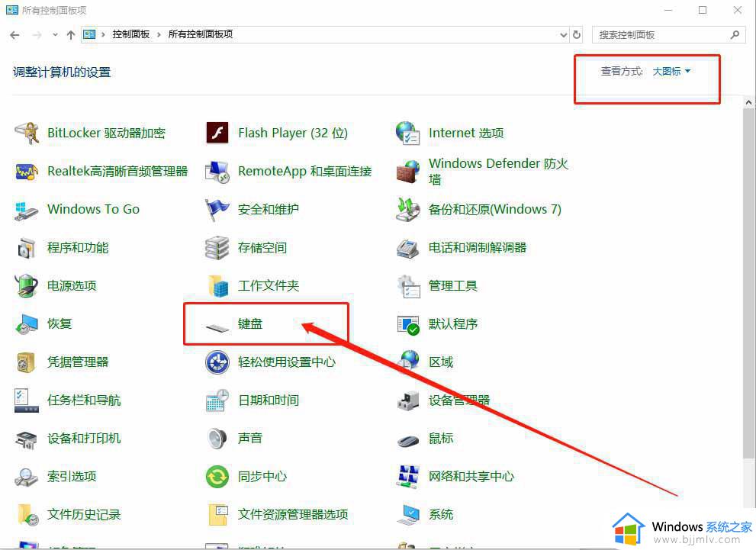Image resolution: width=756 pixels, height=550 pixels.
Task: Click the search magnifier icon
Action: (x=735, y=34)
